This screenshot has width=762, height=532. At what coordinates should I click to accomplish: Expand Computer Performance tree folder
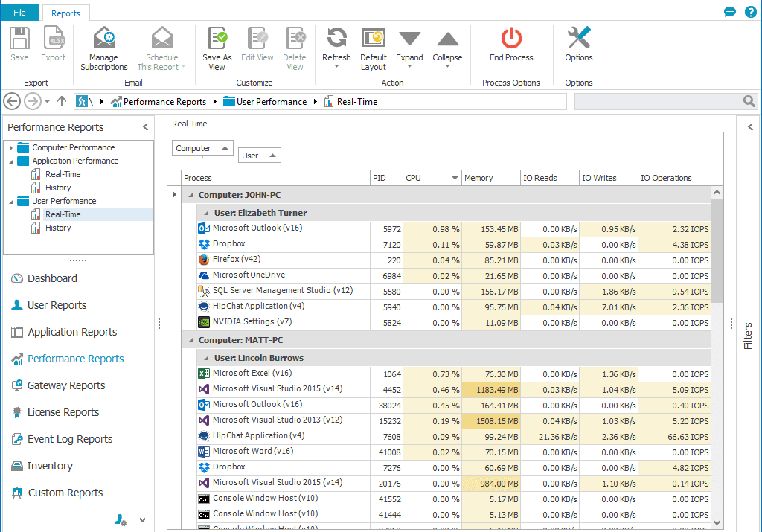tap(10, 148)
